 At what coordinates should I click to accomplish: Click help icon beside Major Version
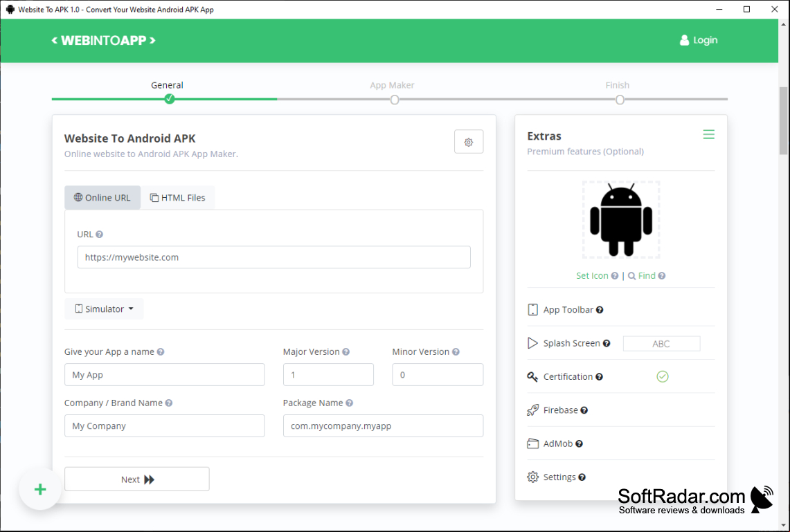tap(345, 352)
